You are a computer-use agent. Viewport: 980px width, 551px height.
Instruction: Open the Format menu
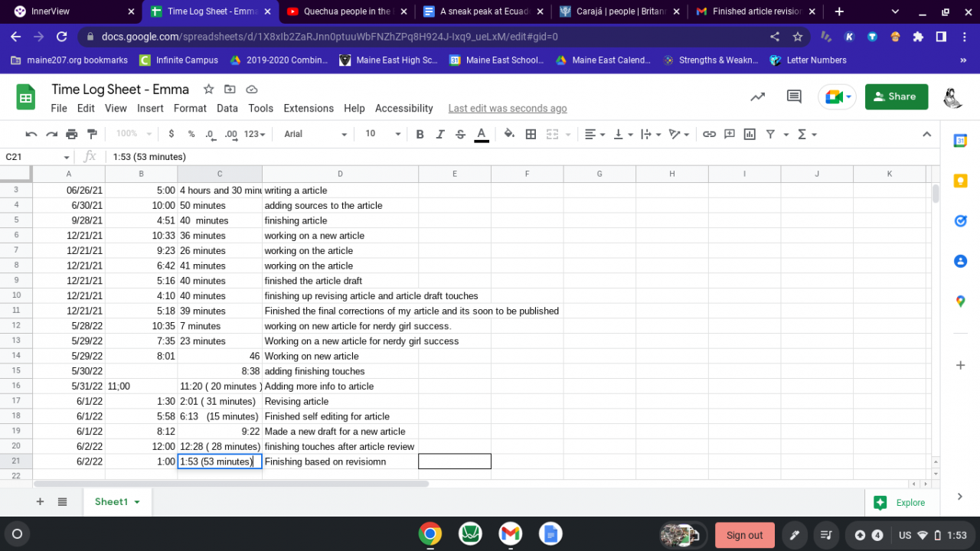190,109
